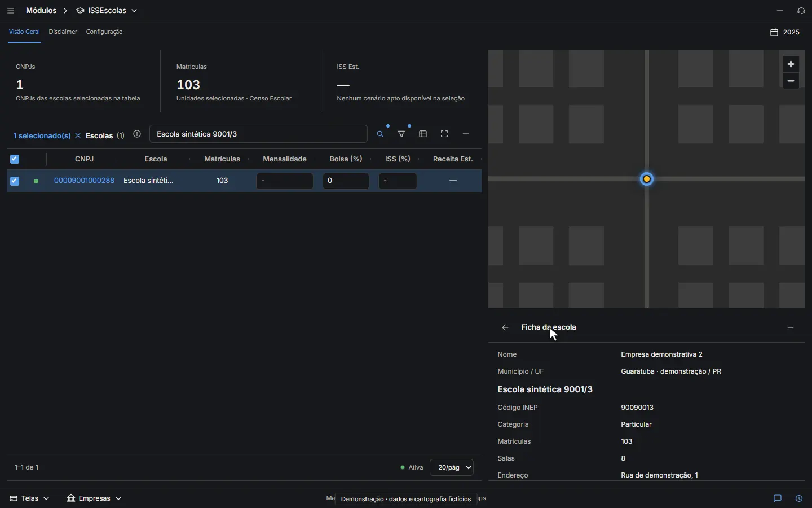
Task: Open the info icon next to Escolas
Action: coord(137,134)
